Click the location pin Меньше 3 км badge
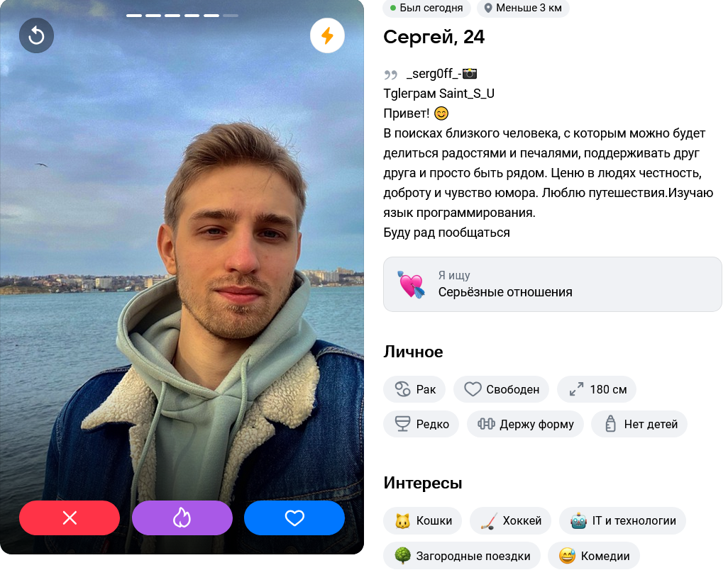 tap(523, 8)
